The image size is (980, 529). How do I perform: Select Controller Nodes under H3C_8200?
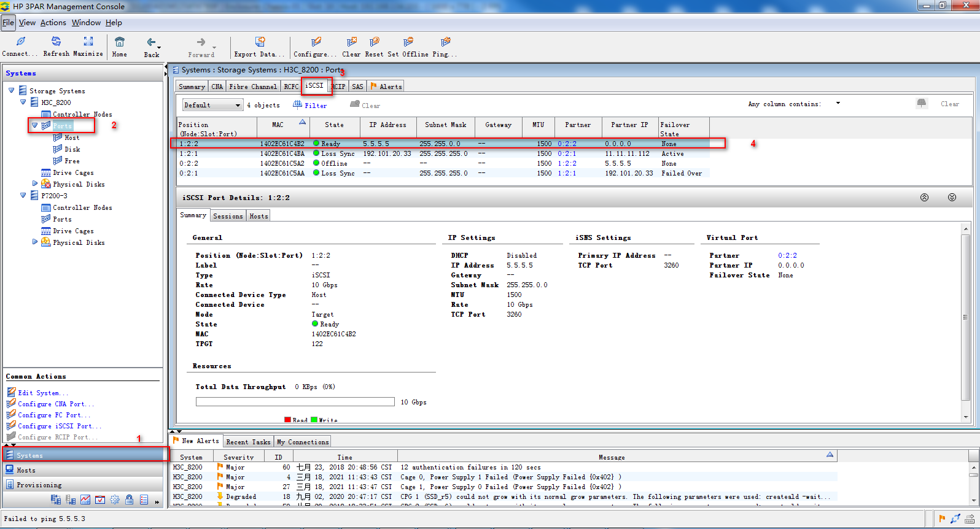coord(82,114)
